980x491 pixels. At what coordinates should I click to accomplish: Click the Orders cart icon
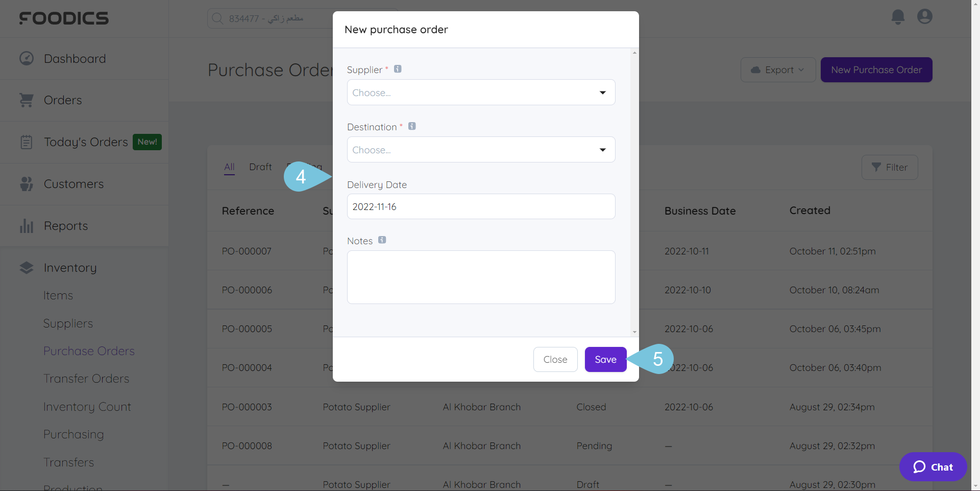pyautogui.click(x=26, y=100)
